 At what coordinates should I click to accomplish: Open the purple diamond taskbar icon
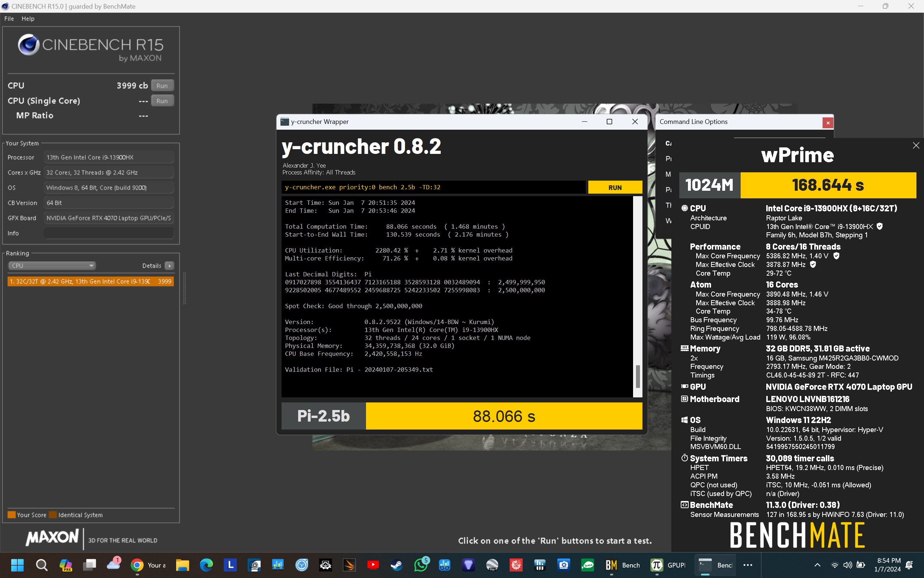[468, 565]
